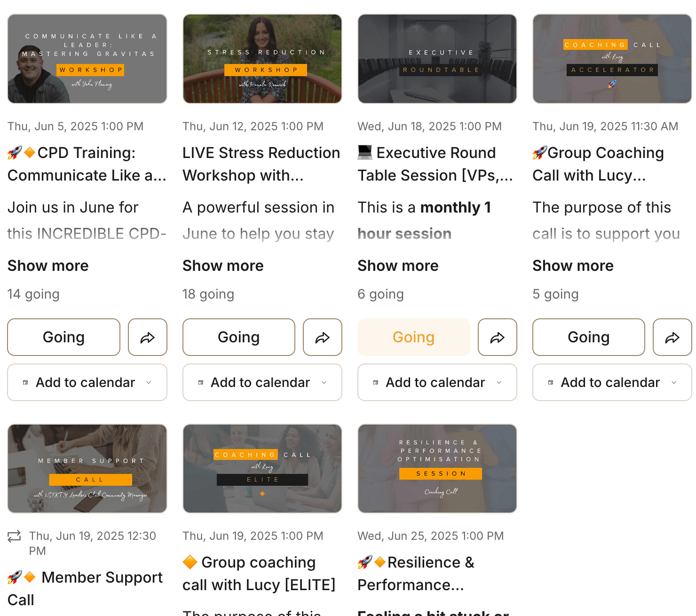Open the Executive Round Table Session title
Image resolution: width=696 pixels, height=616 pixels.
435,164
